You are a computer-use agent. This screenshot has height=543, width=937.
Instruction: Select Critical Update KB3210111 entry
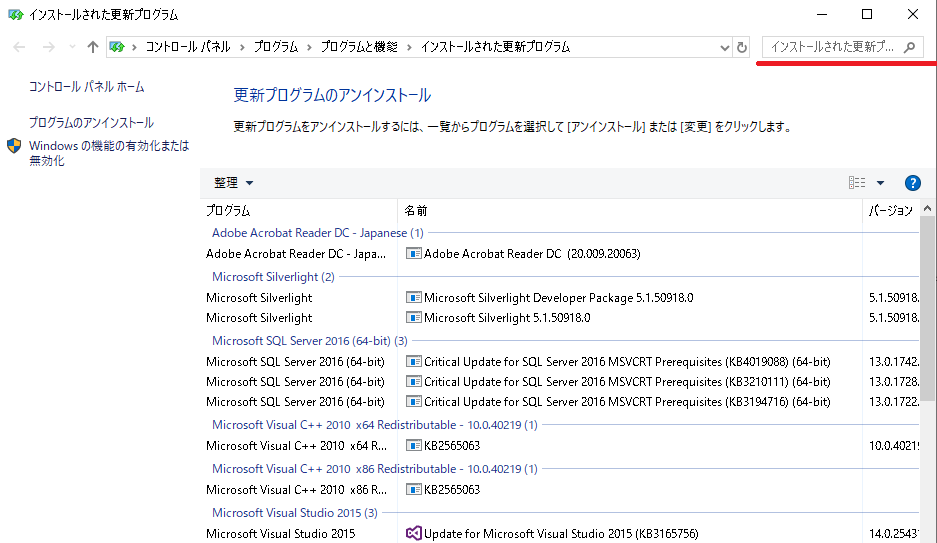[627, 381]
